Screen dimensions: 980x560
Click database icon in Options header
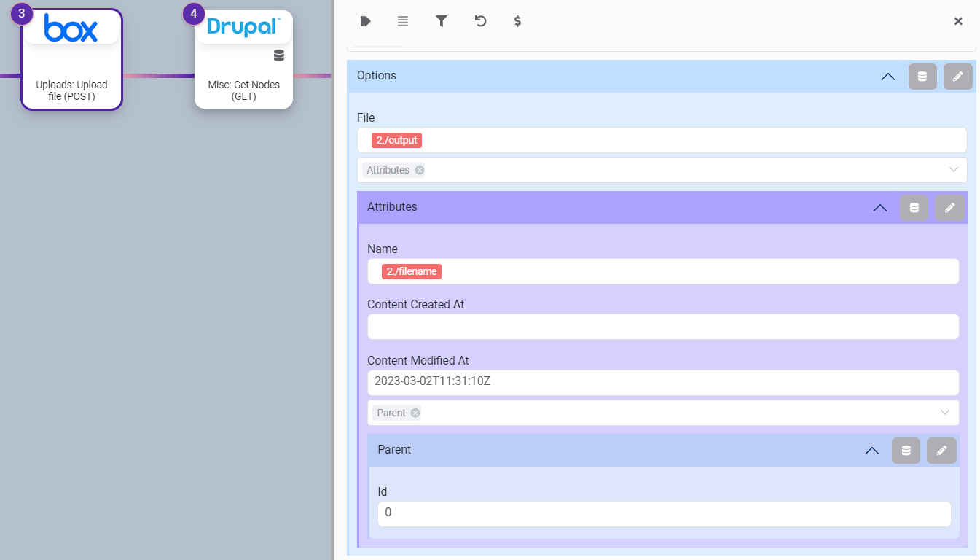pos(922,77)
